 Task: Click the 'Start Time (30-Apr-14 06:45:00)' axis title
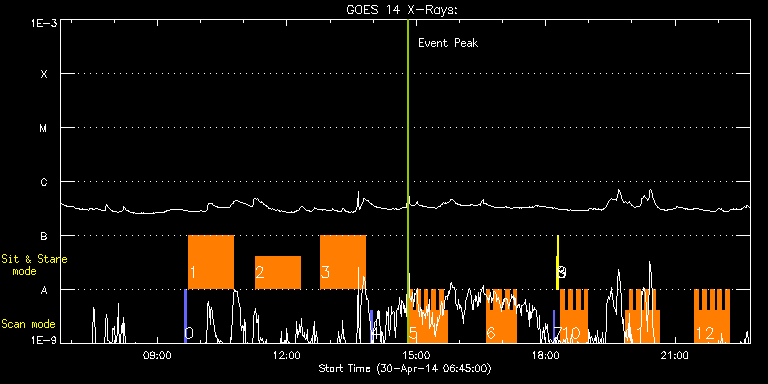[405, 368]
